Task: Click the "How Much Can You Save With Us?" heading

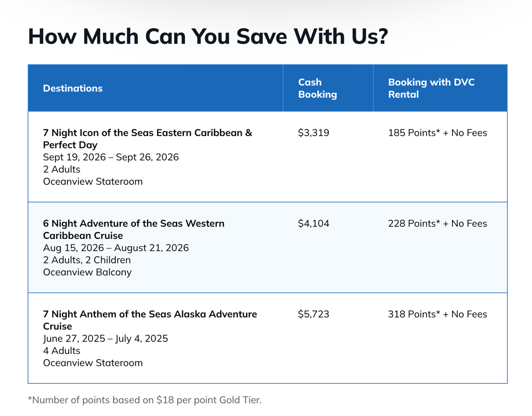Action: tap(207, 36)
